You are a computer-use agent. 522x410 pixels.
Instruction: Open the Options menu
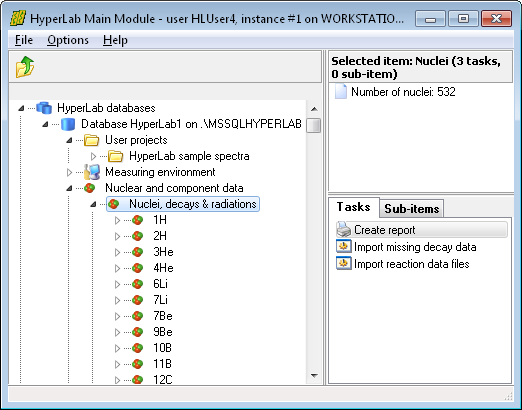(68, 40)
